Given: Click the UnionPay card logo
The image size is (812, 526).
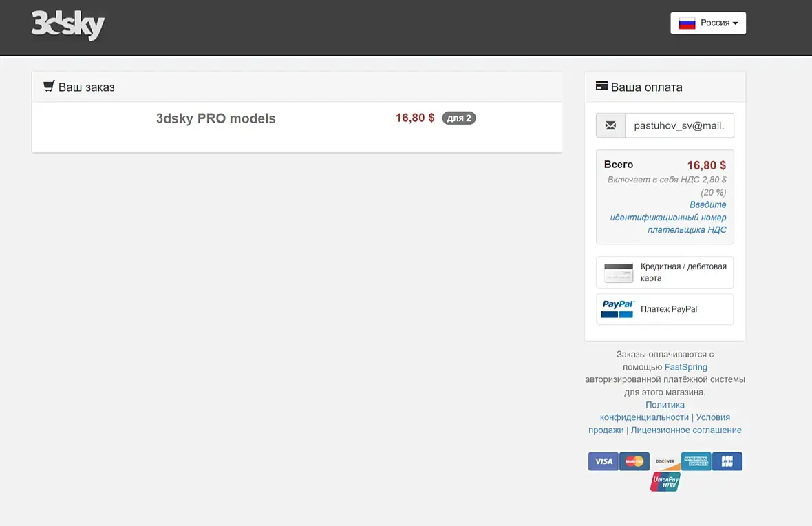Looking at the screenshot, I should click(665, 481).
